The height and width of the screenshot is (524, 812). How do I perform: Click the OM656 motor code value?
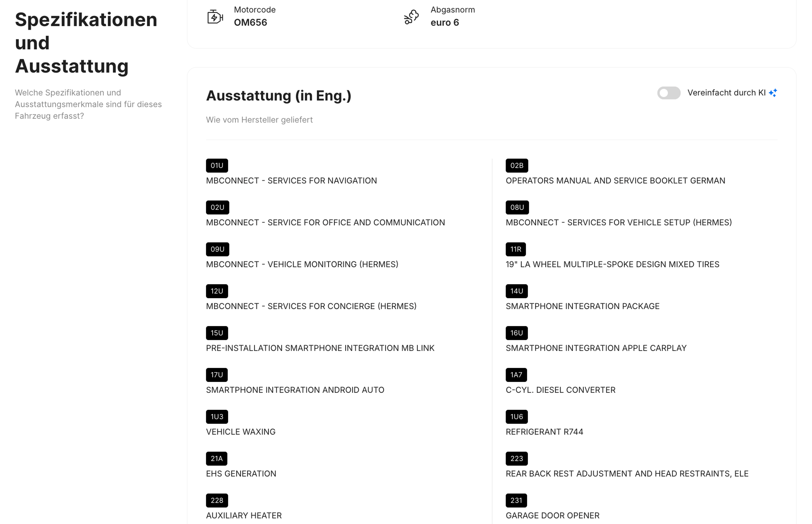[x=250, y=22]
